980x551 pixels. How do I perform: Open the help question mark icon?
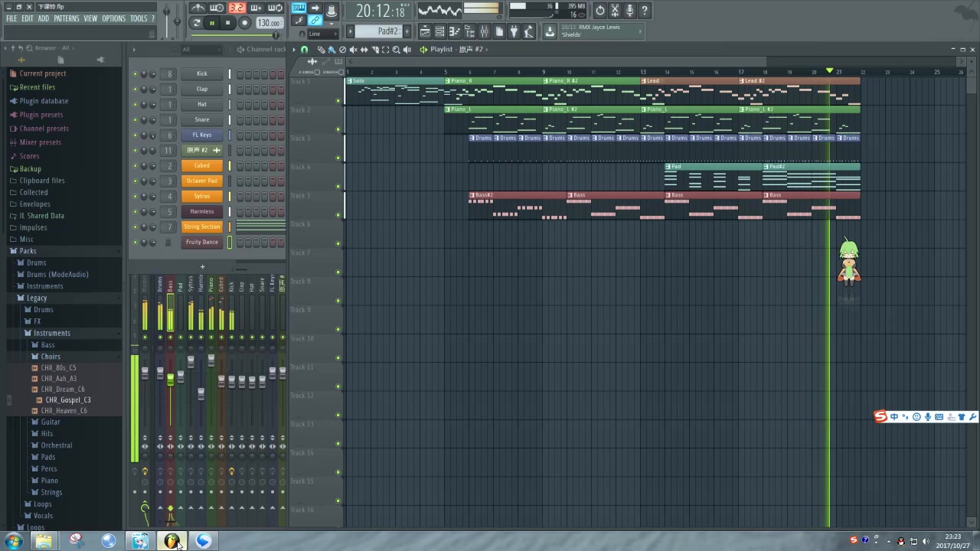coord(645,10)
